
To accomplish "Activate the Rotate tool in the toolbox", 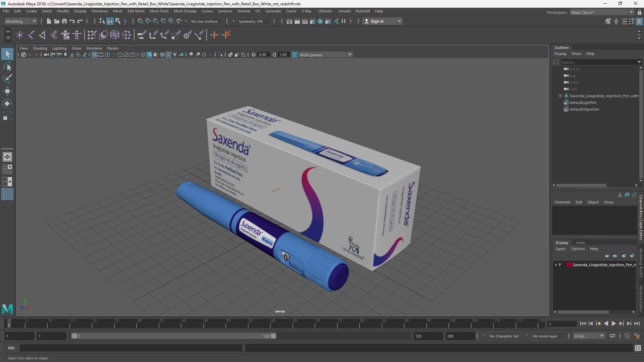I will pos(7,104).
